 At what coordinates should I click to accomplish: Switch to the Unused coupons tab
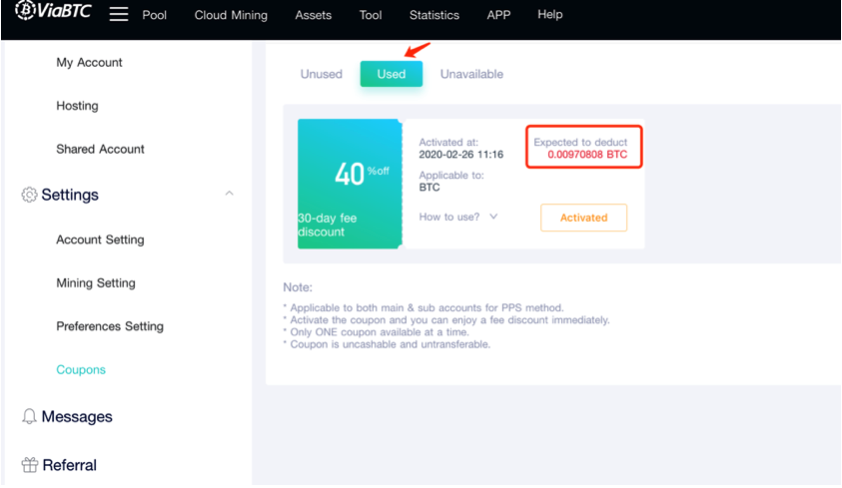click(x=321, y=74)
